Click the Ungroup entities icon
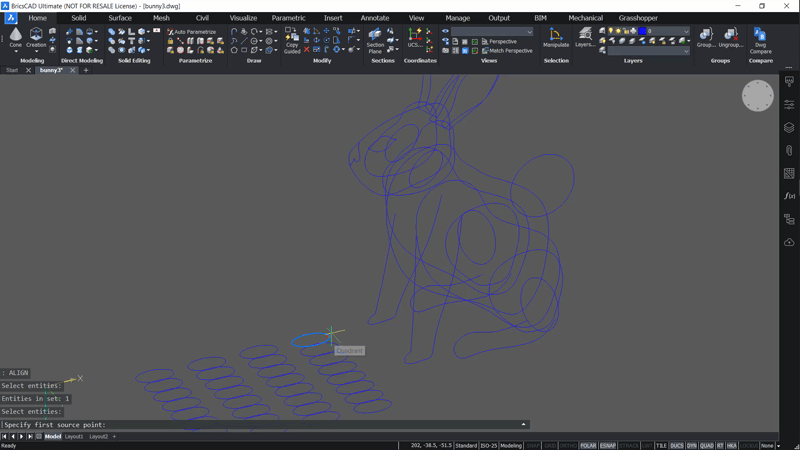Screen dimensions: 800x450 [x=731, y=38]
